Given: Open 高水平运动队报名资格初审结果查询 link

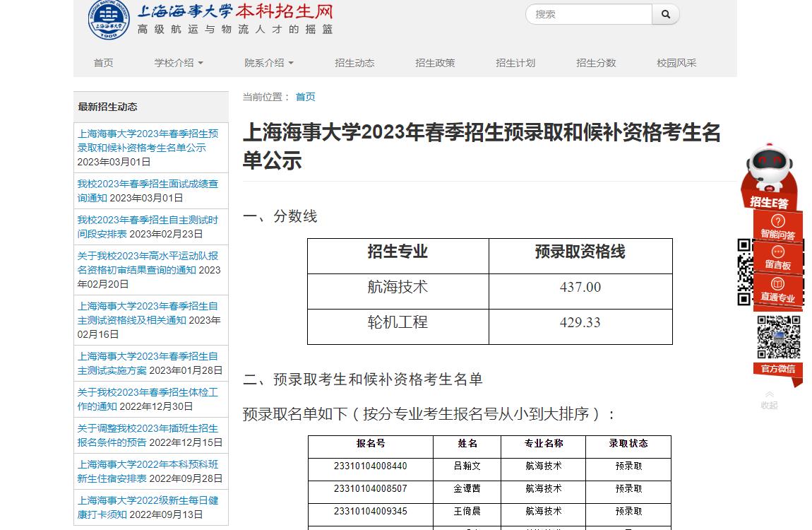Looking at the screenshot, I should (x=148, y=263).
